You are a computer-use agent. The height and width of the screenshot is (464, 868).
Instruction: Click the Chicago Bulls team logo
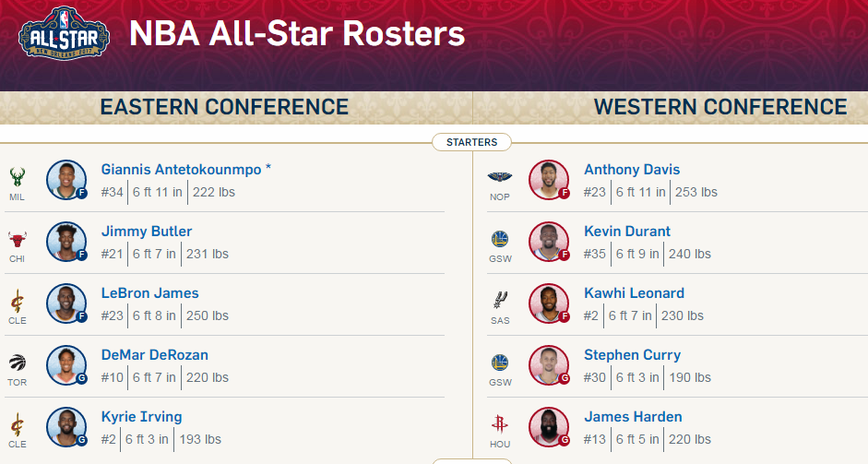pos(18,240)
